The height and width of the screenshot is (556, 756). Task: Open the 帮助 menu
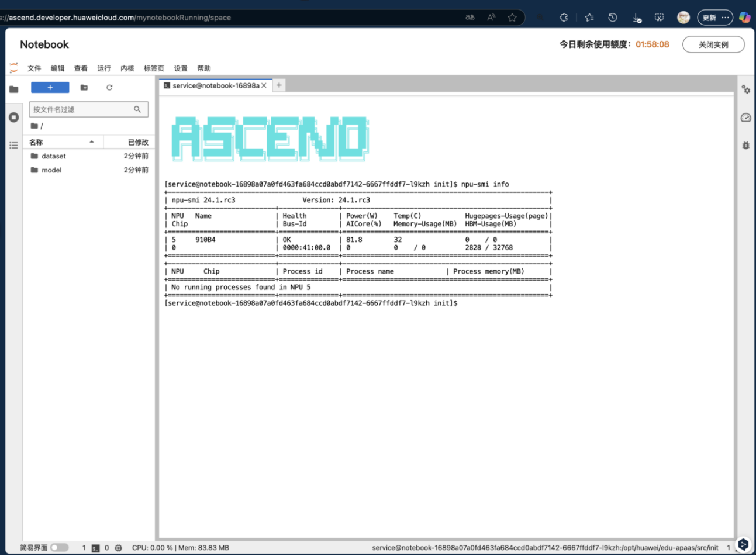pos(204,68)
